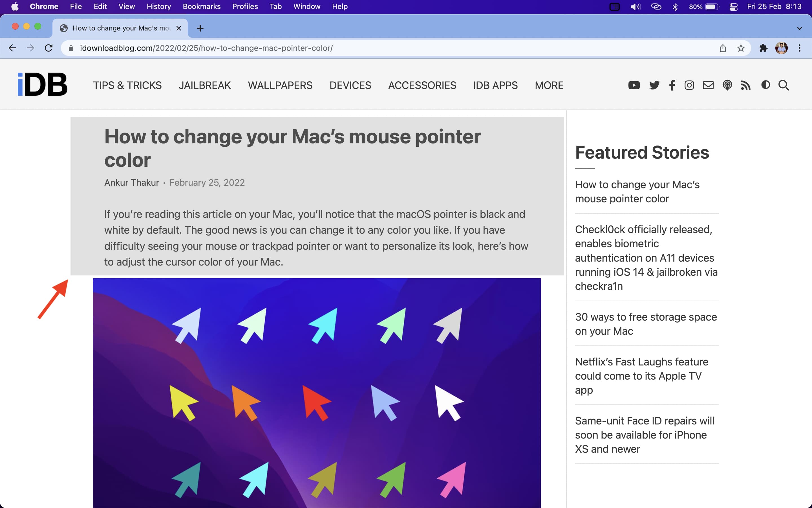This screenshot has width=812, height=508.
Task: Open Same-unit Face ID repairs story
Action: (x=645, y=435)
